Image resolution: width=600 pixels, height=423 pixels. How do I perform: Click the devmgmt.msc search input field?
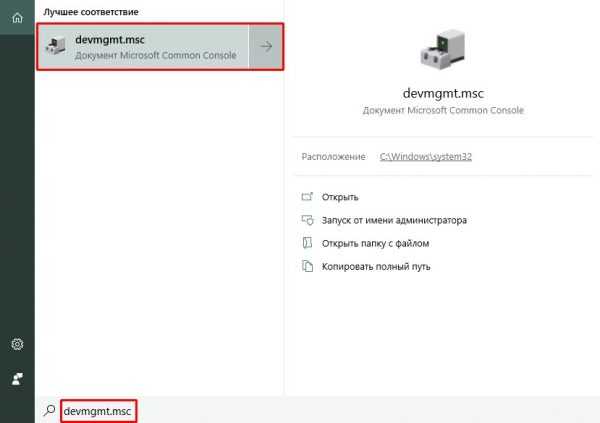[x=98, y=412]
